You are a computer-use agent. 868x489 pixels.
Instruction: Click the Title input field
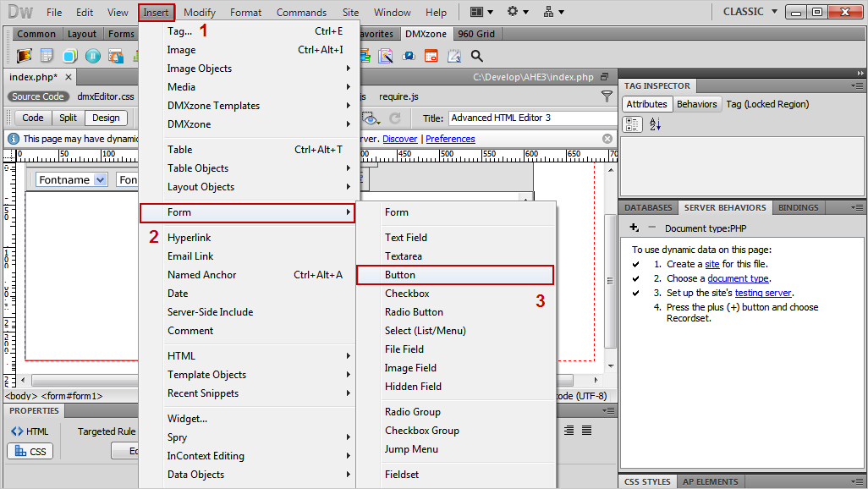click(531, 118)
